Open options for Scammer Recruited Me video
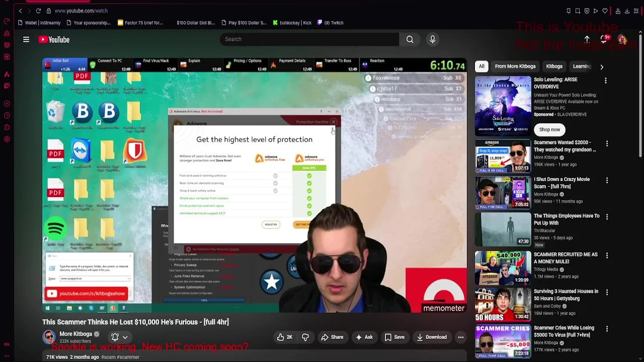The height and width of the screenshot is (362, 644). [x=607, y=255]
